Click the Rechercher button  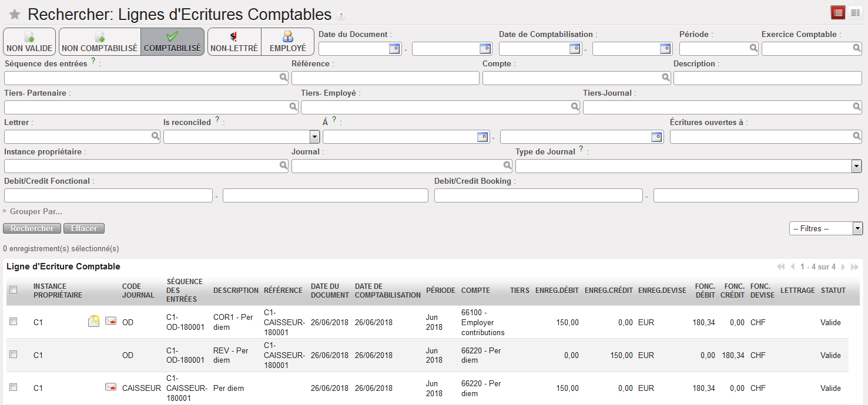(x=32, y=228)
